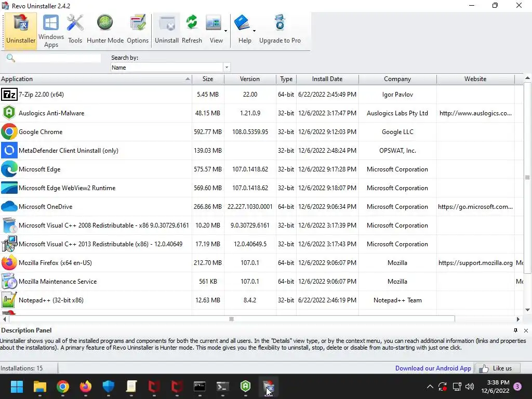The height and width of the screenshot is (399, 532).
Task: Sort list by Install Date column
Action: tap(327, 79)
